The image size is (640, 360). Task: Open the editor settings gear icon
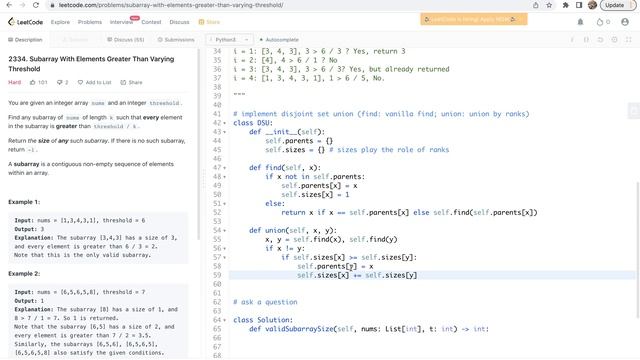point(614,40)
